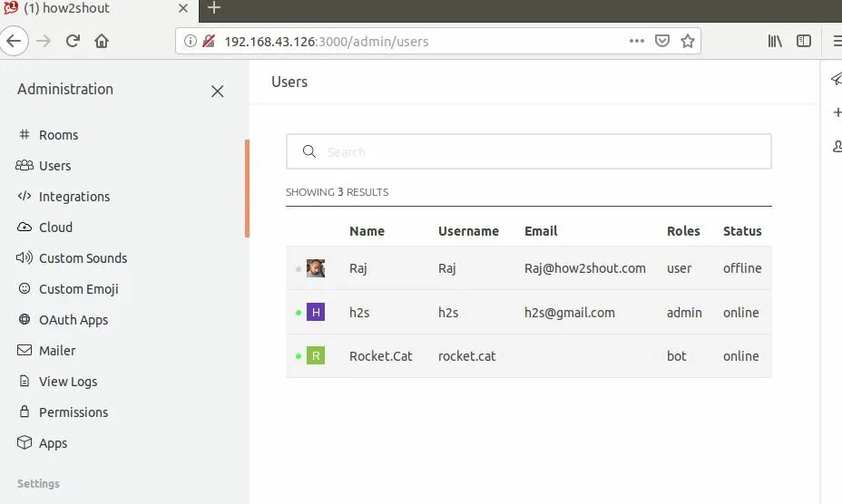Close the how2shout browser tab

pos(183,8)
